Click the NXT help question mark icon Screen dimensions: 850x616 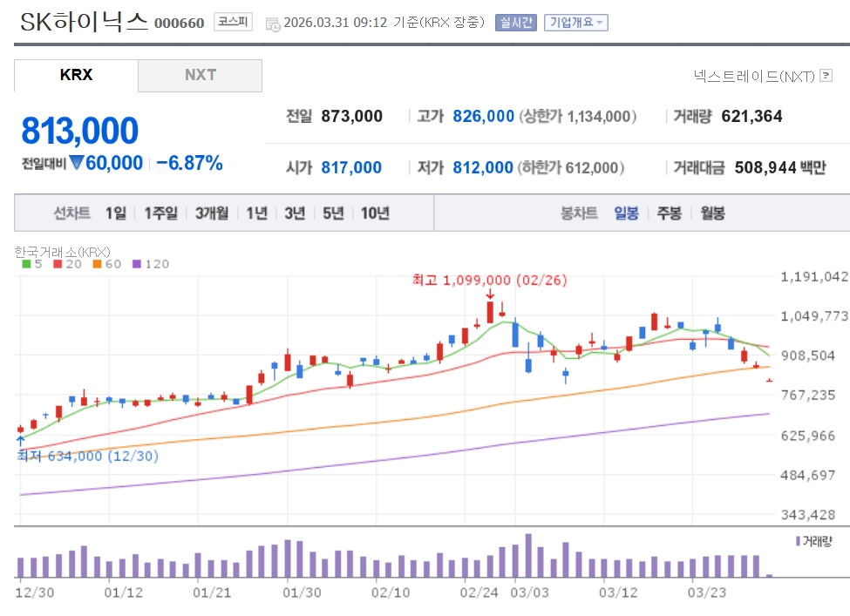click(x=826, y=76)
